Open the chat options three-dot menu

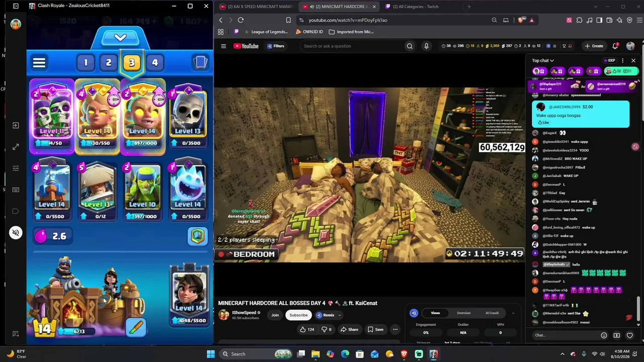click(622, 60)
